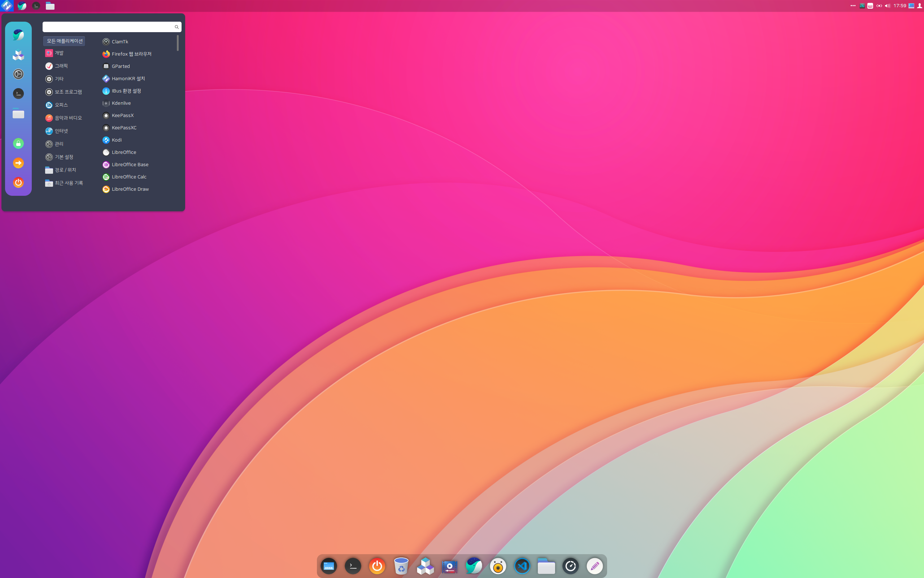Viewport: 924px width, 578px height.
Task: Open software manager cubes icon in menu sidebar
Action: pos(18,55)
